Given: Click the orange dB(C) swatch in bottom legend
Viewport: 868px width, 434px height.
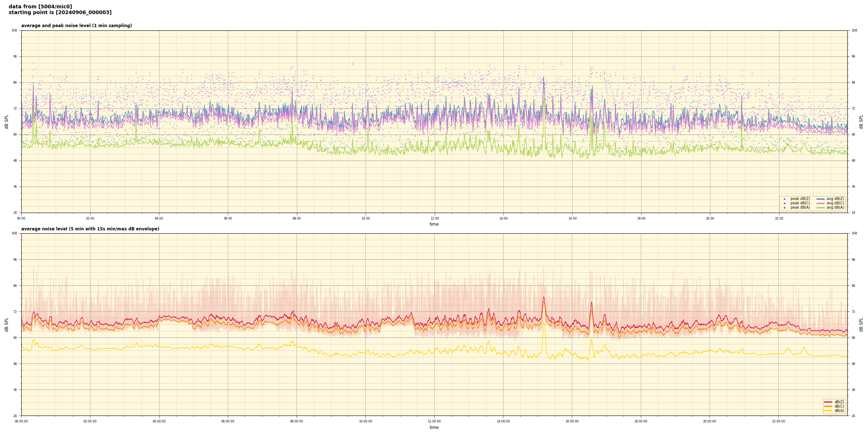Looking at the screenshot, I should 828,406.
